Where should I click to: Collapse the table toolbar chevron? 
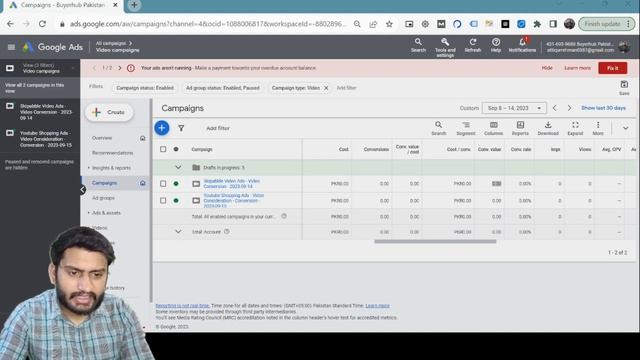click(x=625, y=128)
